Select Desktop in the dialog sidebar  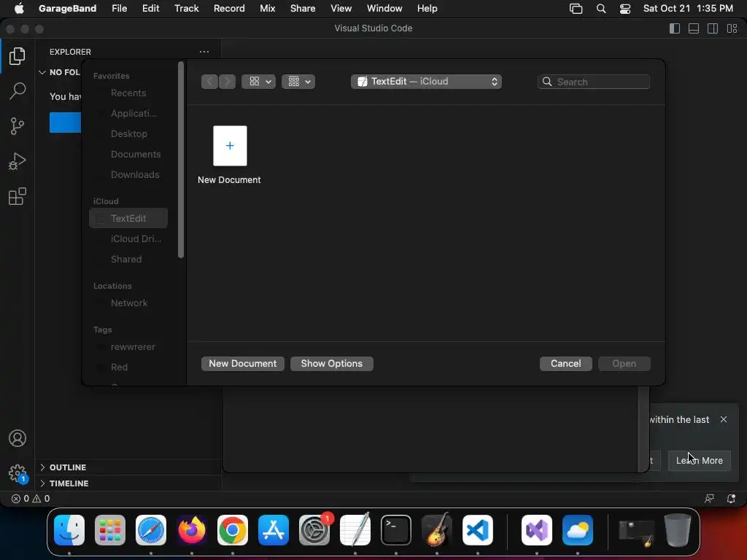(x=128, y=134)
